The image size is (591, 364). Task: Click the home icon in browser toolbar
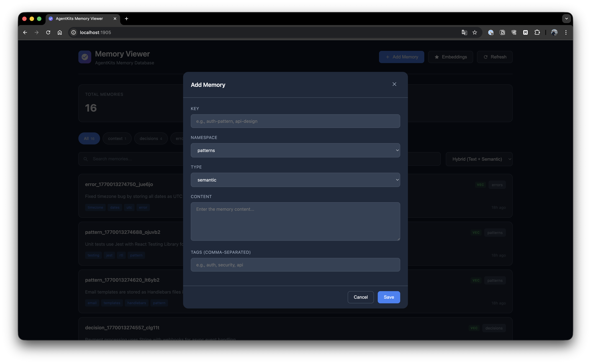click(60, 32)
